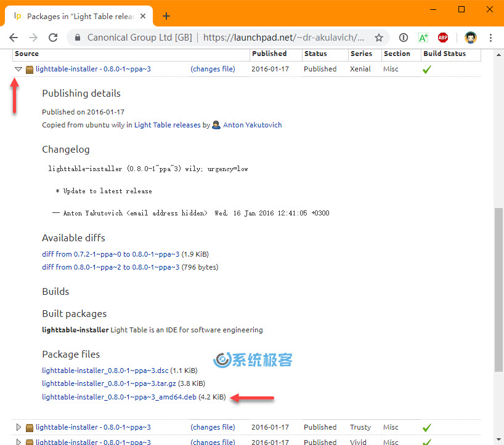Screen dimensions: 504x445
Task: Click 'Published on 2016-01-17' text
Action: [x=83, y=112]
